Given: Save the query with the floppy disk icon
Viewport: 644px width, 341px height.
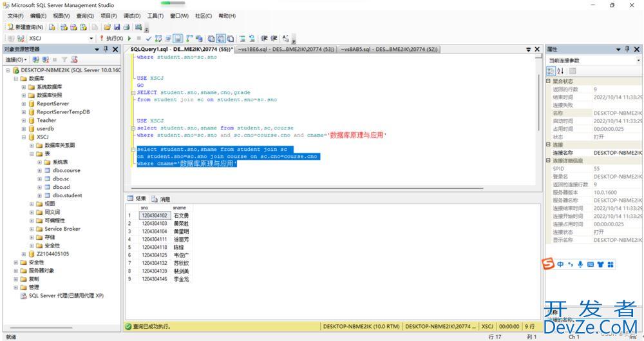Looking at the screenshot, I should [x=117, y=27].
